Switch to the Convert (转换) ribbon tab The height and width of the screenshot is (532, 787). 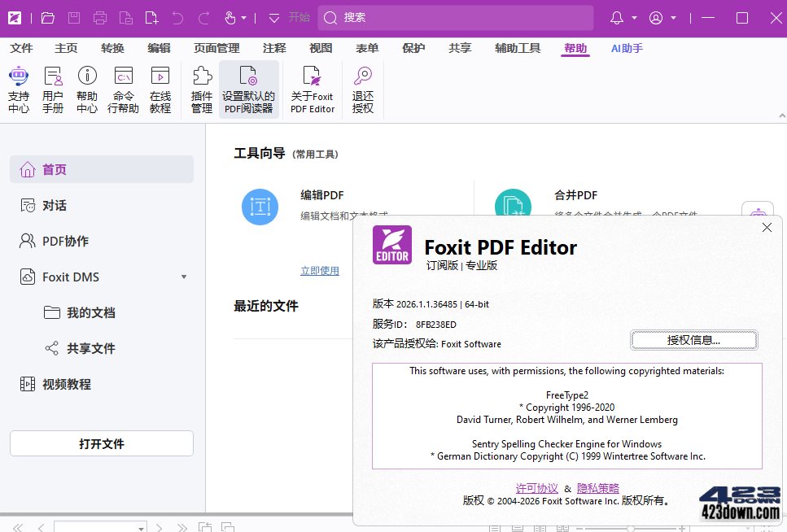pos(112,48)
